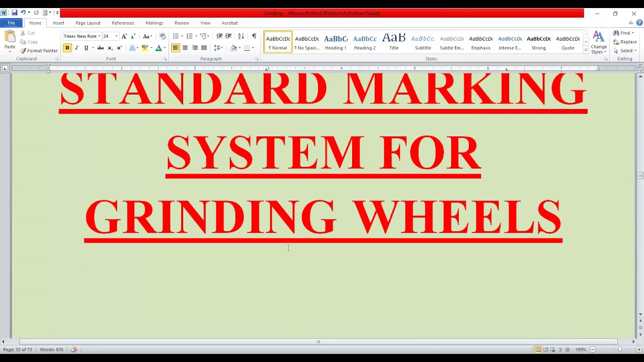The height and width of the screenshot is (362, 644).
Task: Click the Copy command
Action: [x=29, y=42]
